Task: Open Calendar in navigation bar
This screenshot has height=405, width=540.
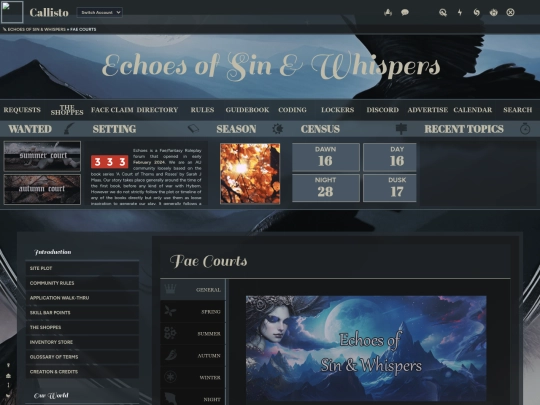Action: click(472, 110)
